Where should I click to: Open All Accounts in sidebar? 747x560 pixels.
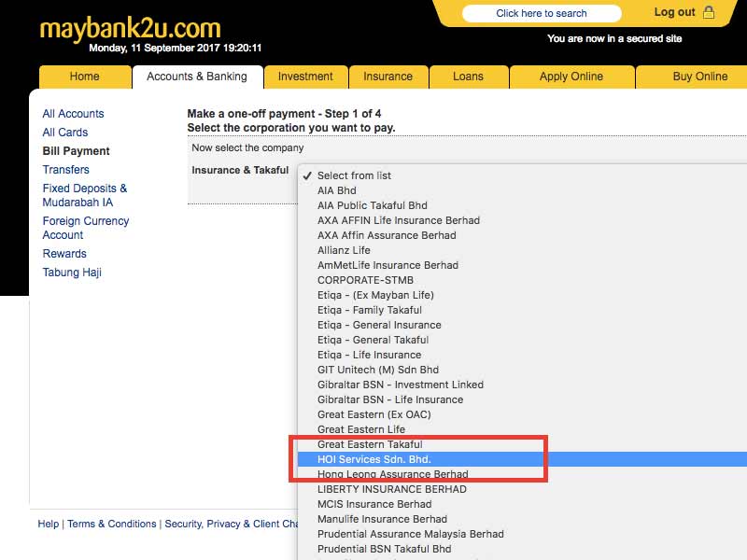74,114
